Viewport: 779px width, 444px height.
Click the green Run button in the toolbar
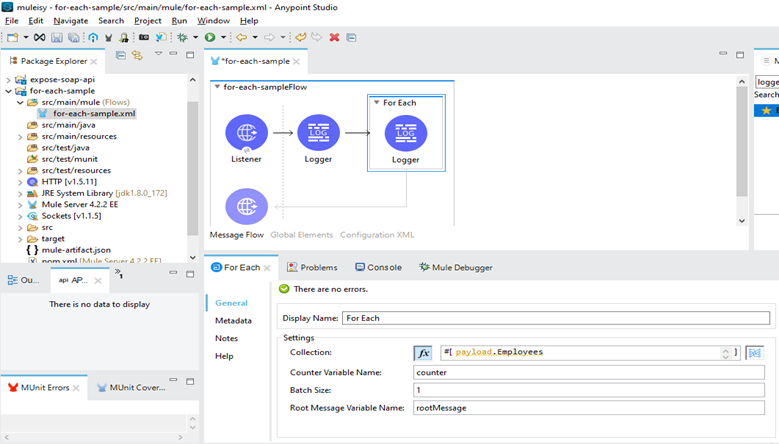click(x=210, y=37)
